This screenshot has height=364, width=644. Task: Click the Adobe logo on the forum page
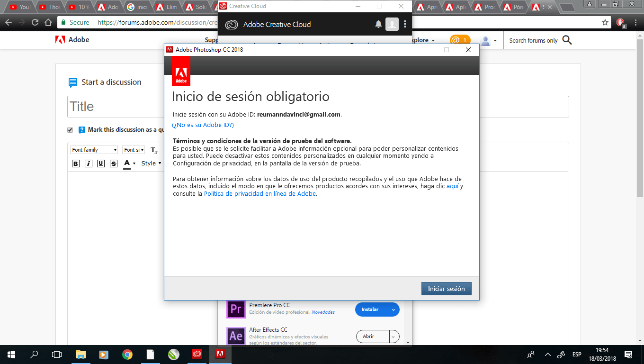[72, 40]
